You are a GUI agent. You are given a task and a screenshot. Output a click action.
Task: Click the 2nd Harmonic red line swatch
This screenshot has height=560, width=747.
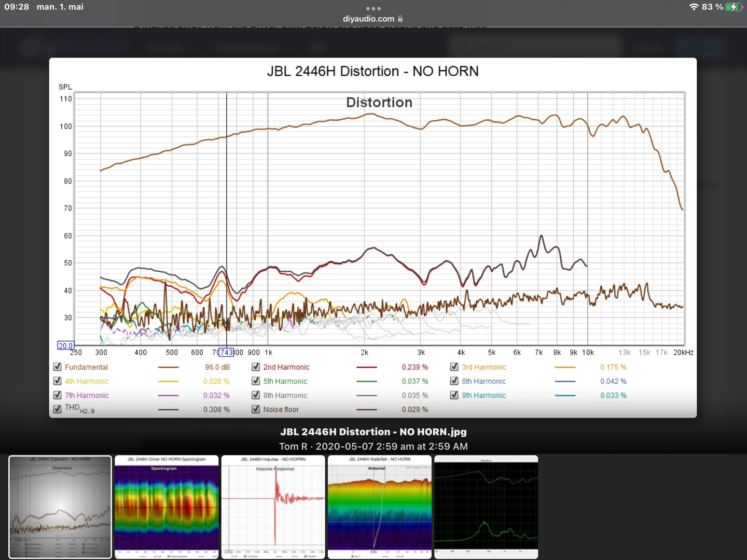click(x=367, y=367)
